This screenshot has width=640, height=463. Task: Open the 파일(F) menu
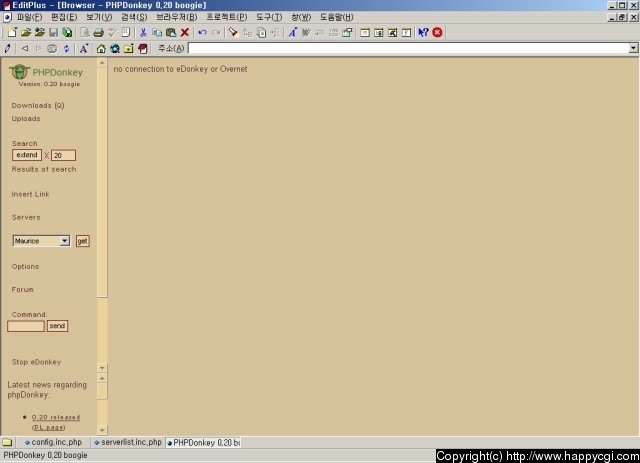pos(29,17)
